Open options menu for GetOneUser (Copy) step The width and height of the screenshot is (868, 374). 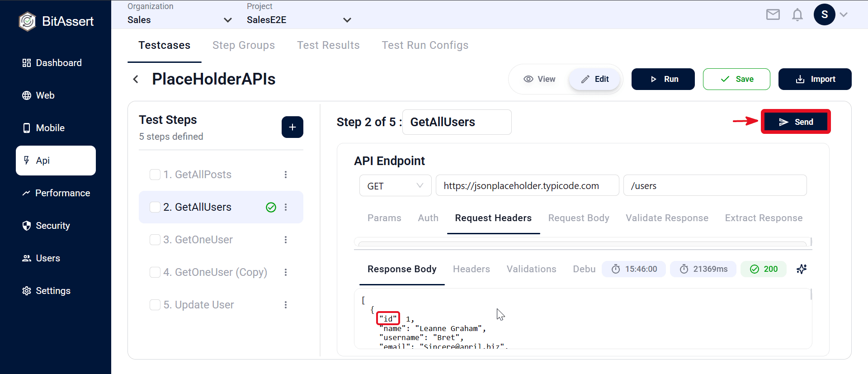[x=286, y=272]
